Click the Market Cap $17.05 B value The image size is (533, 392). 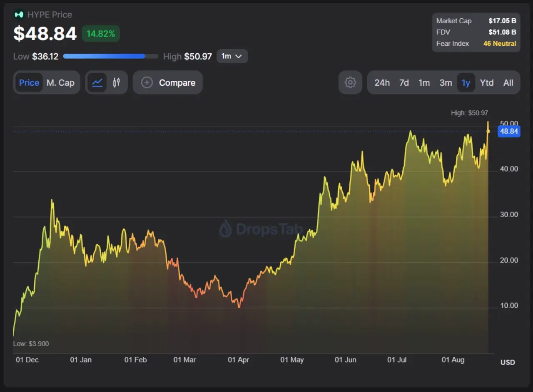click(502, 21)
